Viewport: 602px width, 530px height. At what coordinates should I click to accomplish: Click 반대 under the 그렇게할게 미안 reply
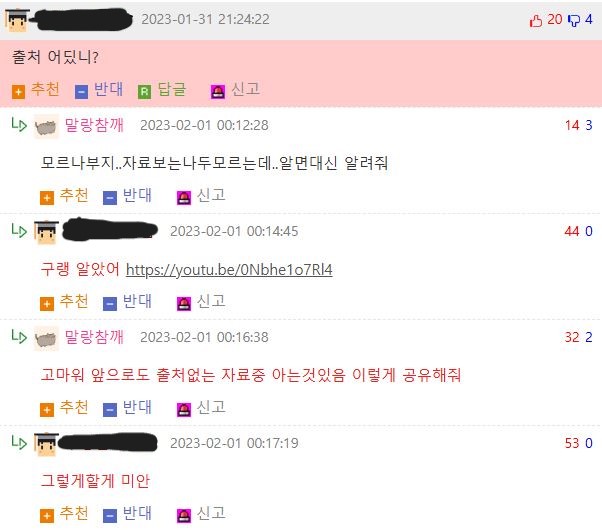pyautogui.click(x=127, y=514)
